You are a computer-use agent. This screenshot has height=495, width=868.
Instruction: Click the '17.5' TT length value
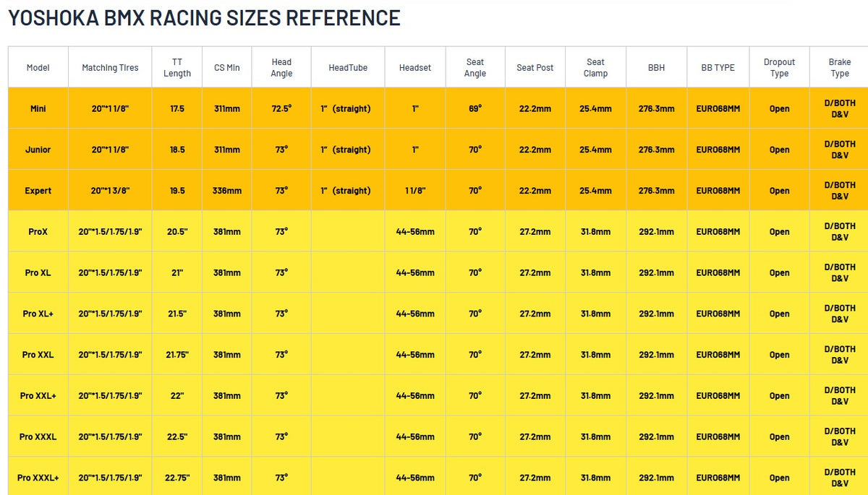177,108
